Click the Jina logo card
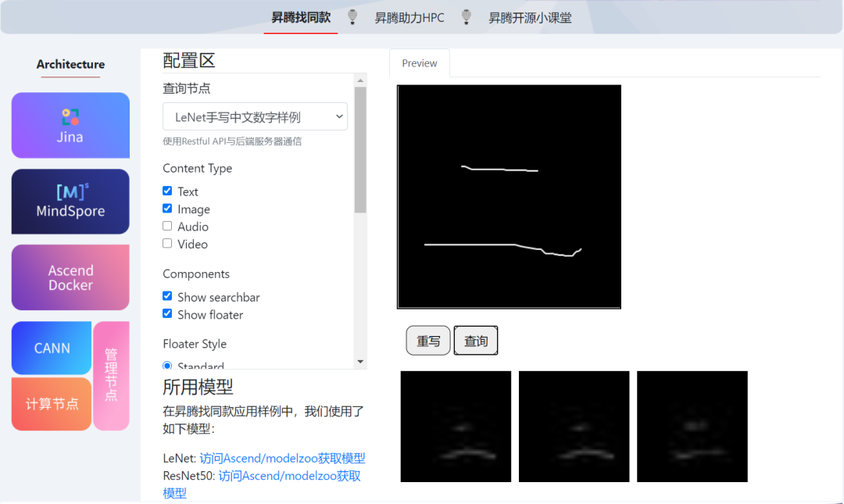844x504 pixels. [70, 125]
